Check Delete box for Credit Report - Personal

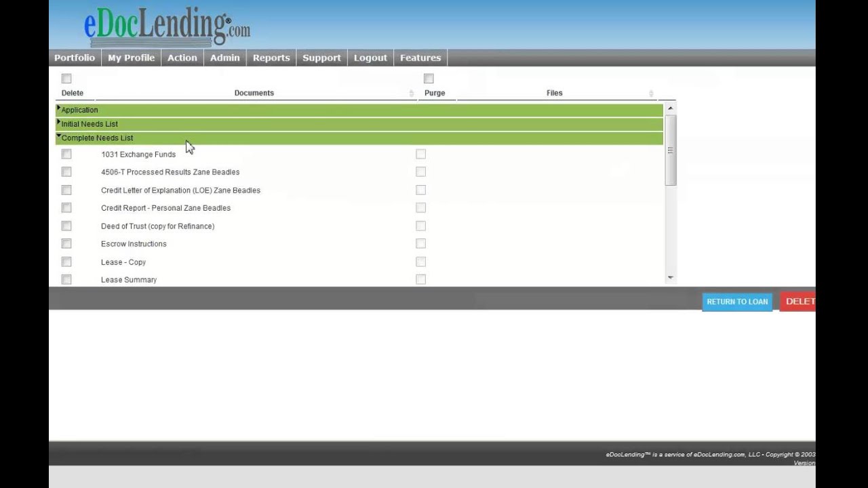tap(66, 208)
